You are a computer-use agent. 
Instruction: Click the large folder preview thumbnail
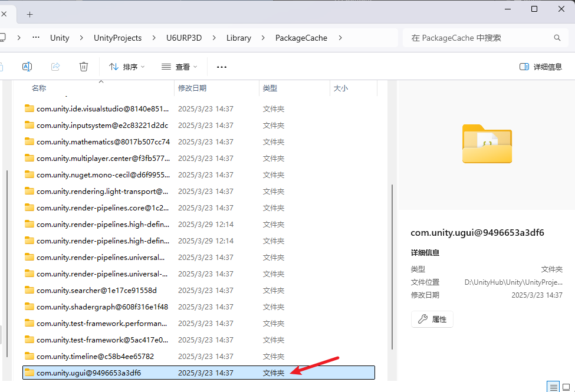point(487,144)
